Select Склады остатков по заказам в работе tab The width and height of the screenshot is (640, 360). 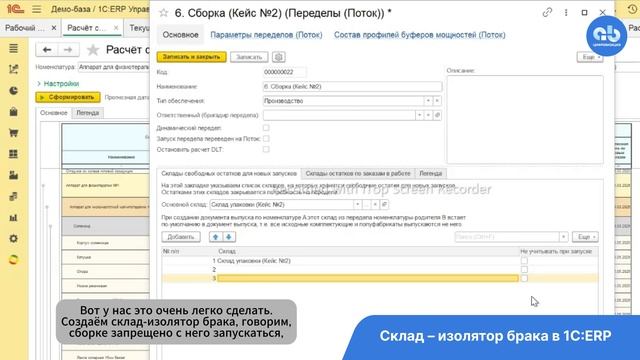(358, 173)
